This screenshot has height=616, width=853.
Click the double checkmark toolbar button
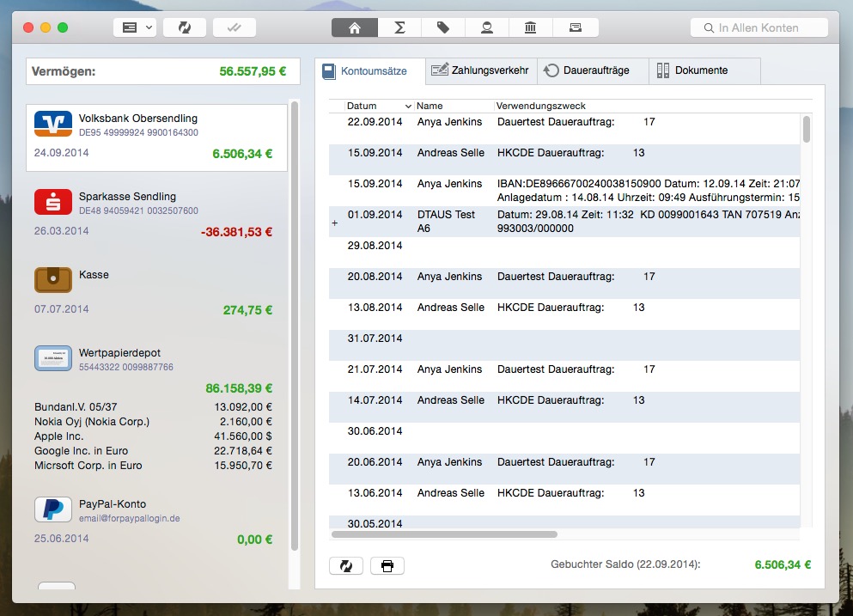click(x=234, y=27)
